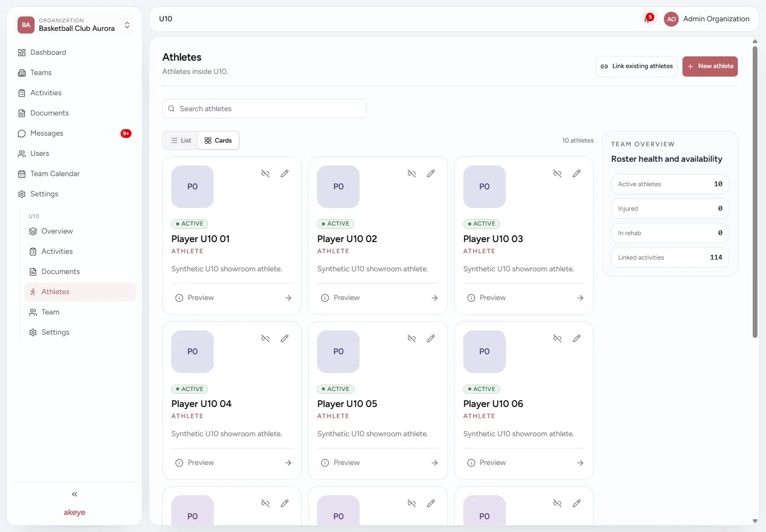The image size is (766, 532).
Task: Click the akeye logo
Action: tap(74, 512)
